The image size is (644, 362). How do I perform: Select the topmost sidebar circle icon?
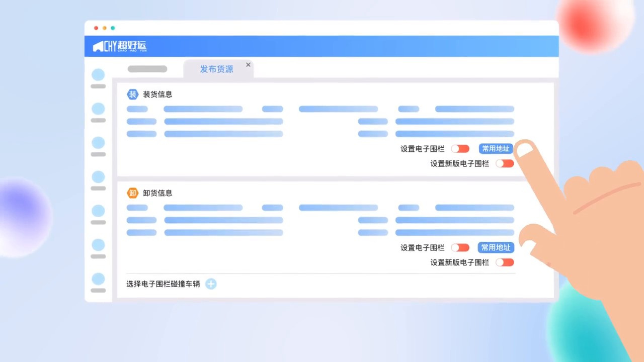coord(98,75)
